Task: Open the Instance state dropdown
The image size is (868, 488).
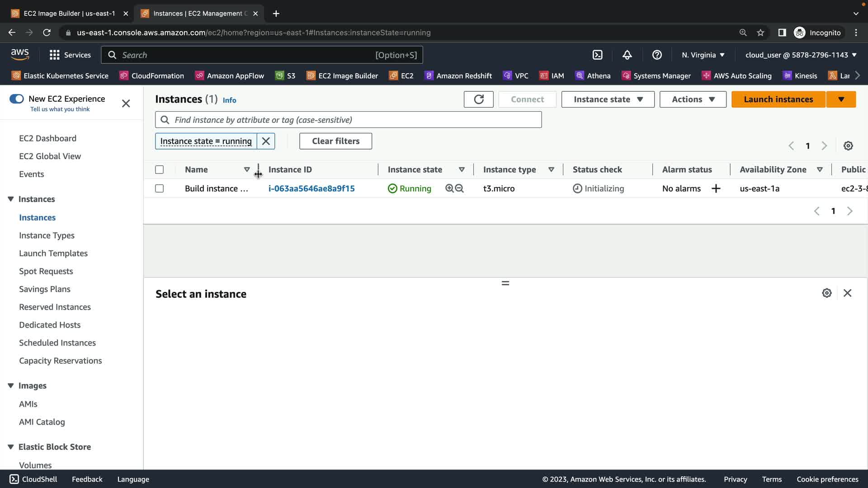Action: click(x=608, y=99)
